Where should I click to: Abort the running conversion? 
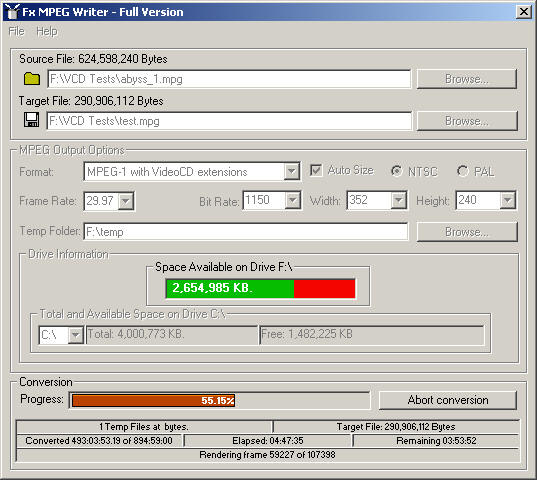point(448,400)
